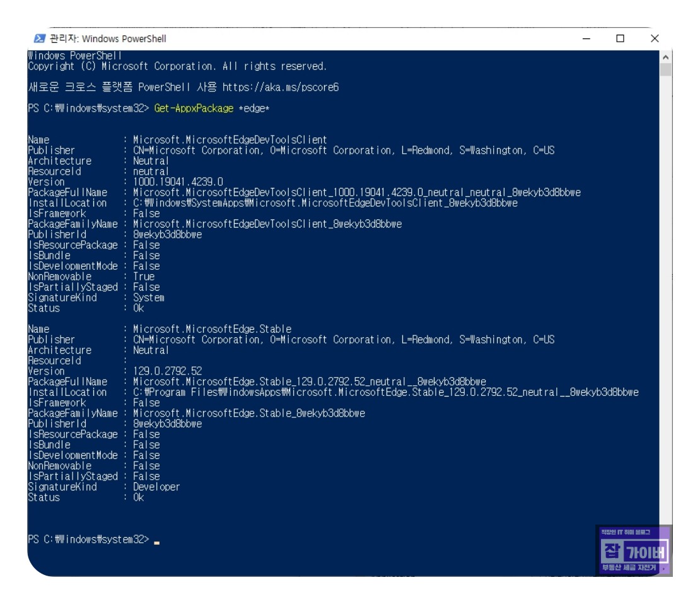Click the Edge.Stable PackageFamilyName value
This screenshot has width=700, height=604.
click(249, 414)
